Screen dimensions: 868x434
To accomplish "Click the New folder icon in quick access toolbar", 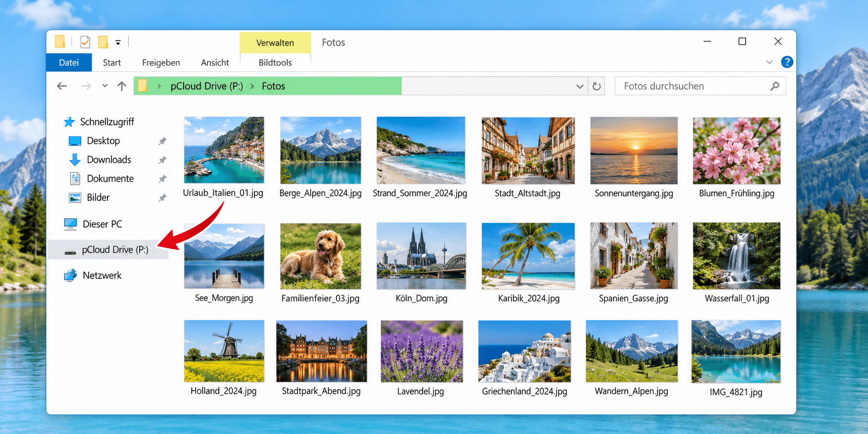I will (103, 42).
